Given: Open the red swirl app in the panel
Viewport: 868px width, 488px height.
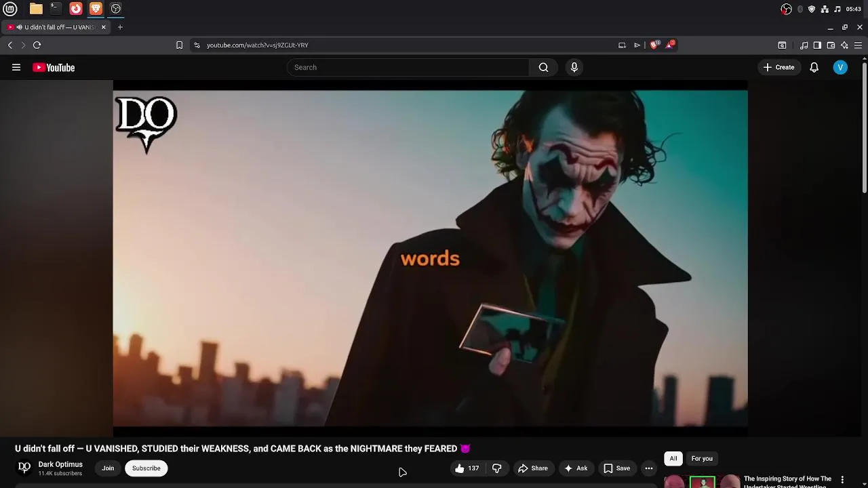Looking at the screenshot, I should pyautogui.click(x=76, y=9).
